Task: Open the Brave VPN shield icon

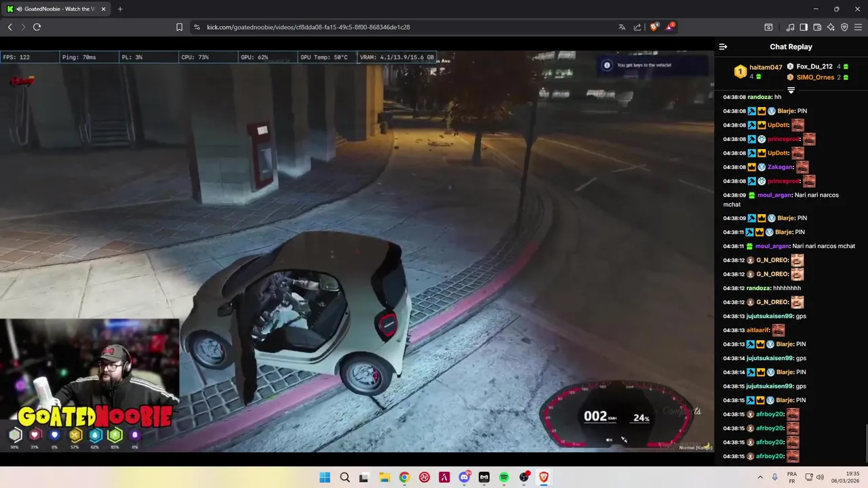Action: click(844, 27)
